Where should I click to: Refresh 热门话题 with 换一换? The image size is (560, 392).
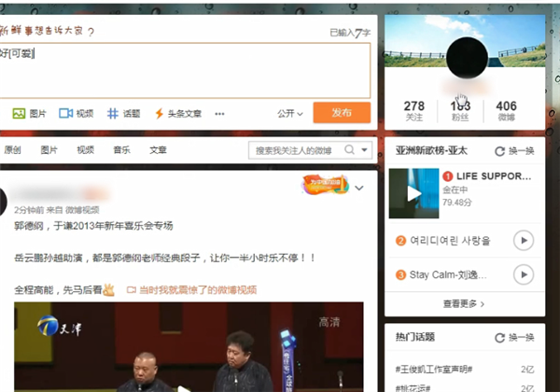coord(514,337)
